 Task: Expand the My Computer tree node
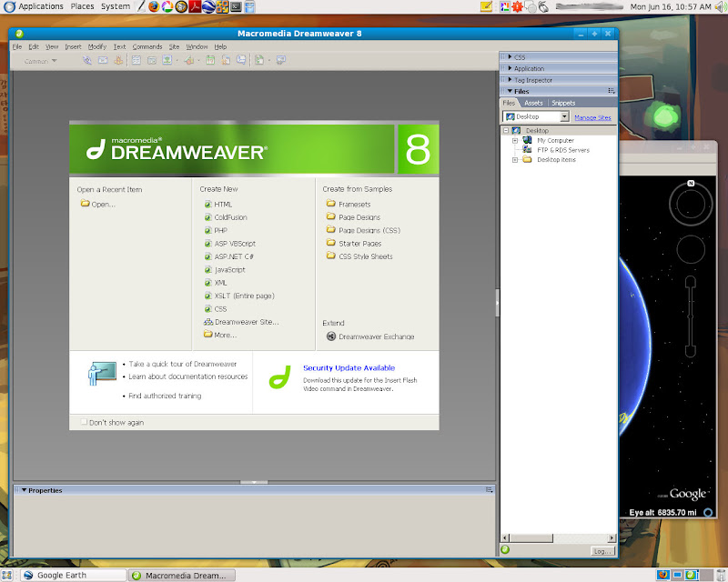(x=515, y=140)
